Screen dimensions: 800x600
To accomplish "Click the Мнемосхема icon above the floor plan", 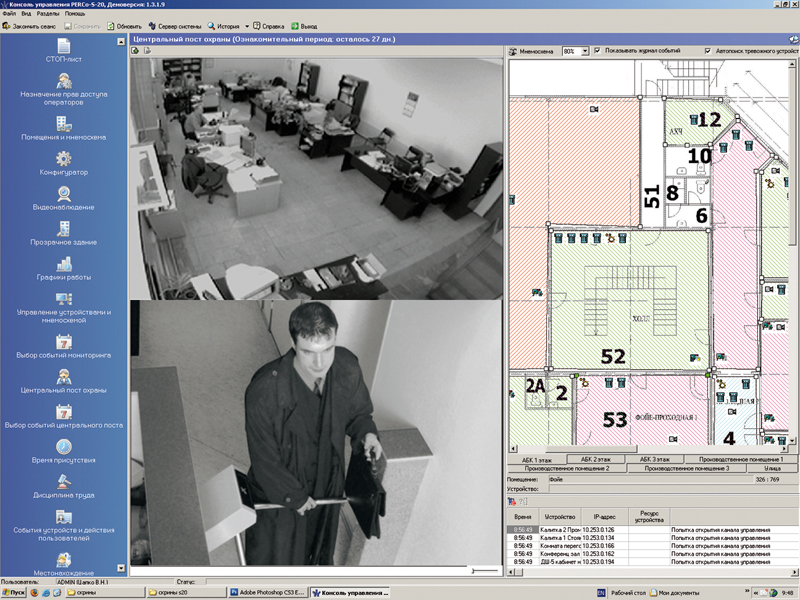I will 513,51.
